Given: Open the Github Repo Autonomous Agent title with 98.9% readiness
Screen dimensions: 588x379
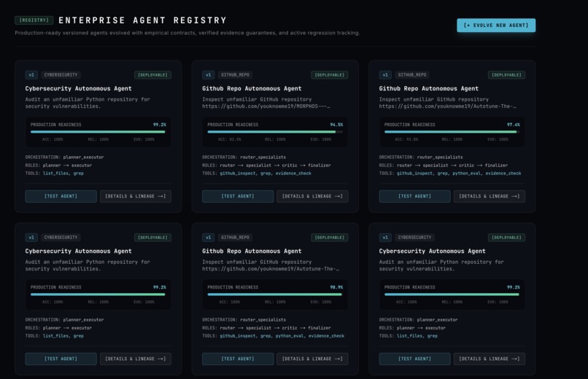Looking at the screenshot, I should 252,251.
